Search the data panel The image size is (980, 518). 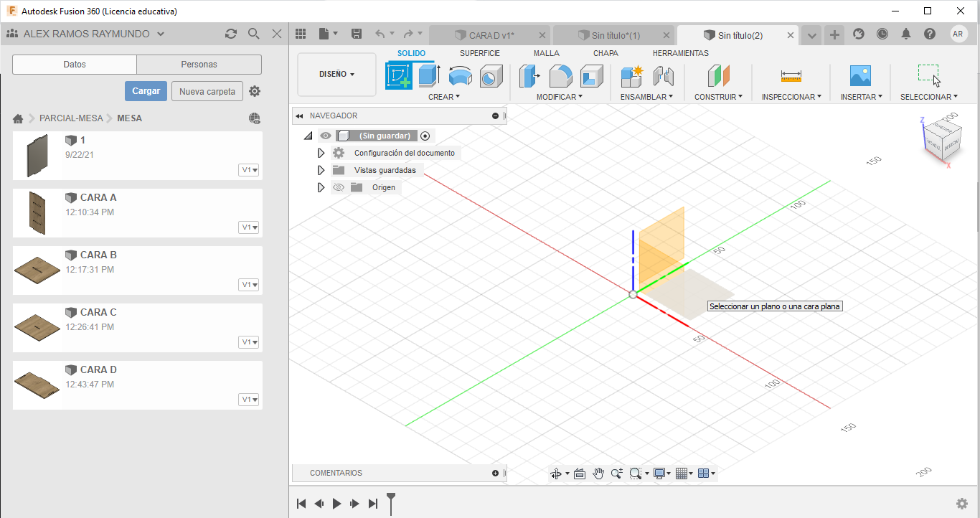click(x=253, y=34)
